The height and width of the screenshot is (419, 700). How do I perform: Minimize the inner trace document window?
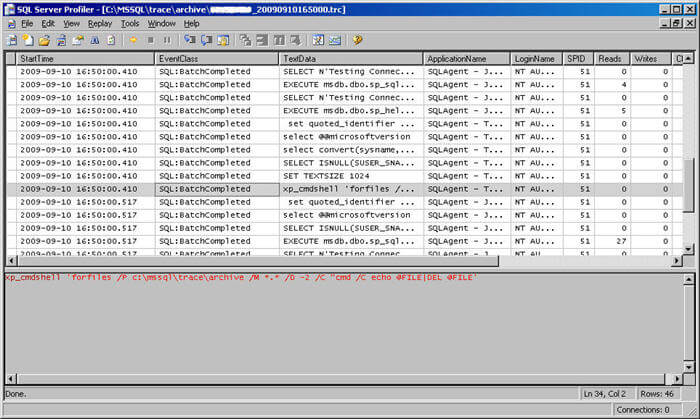click(x=665, y=23)
